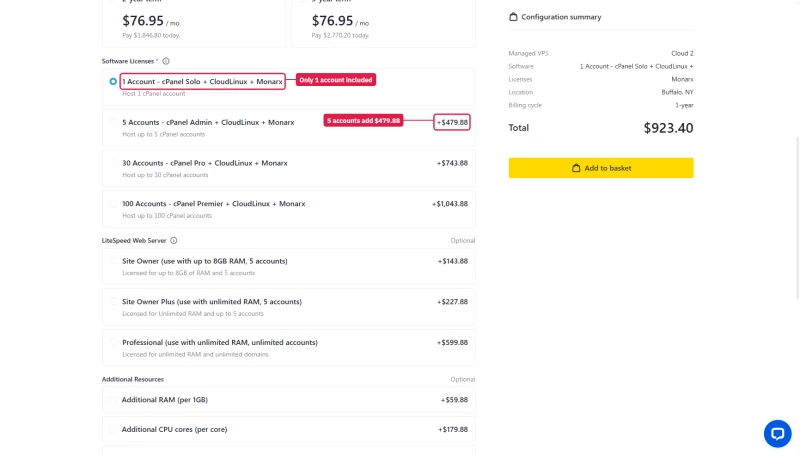800x455 pixels.
Task: Choose LiteSpeed Site Owner Plus option
Action: tap(289, 307)
